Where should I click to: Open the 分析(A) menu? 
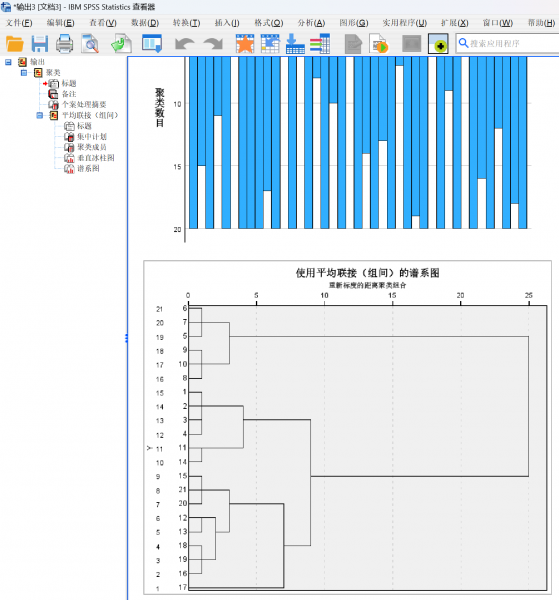click(311, 23)
